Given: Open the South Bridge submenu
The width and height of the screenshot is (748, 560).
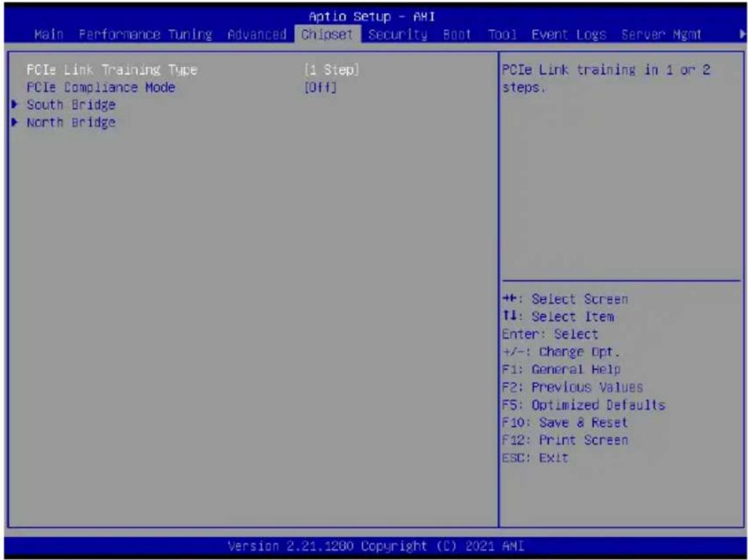Looking at the screenshot, I should pos(71,105).
